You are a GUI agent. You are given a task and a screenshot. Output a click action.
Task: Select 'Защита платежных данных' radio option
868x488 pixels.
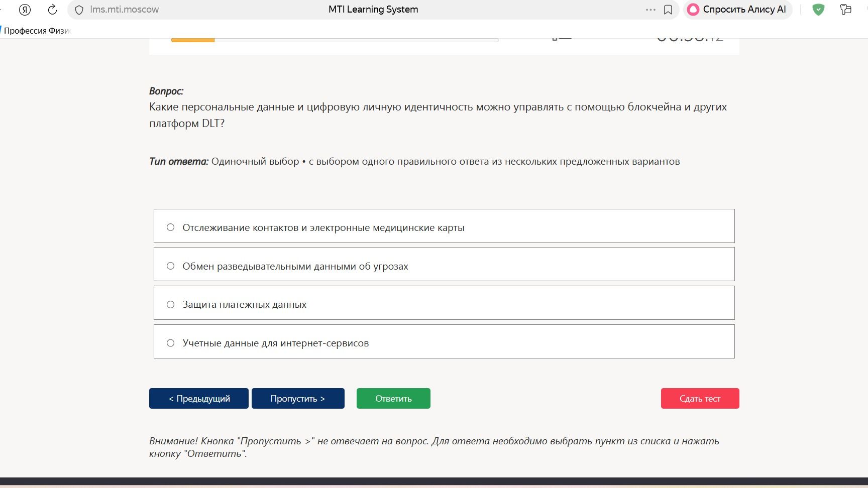point(444,303)
